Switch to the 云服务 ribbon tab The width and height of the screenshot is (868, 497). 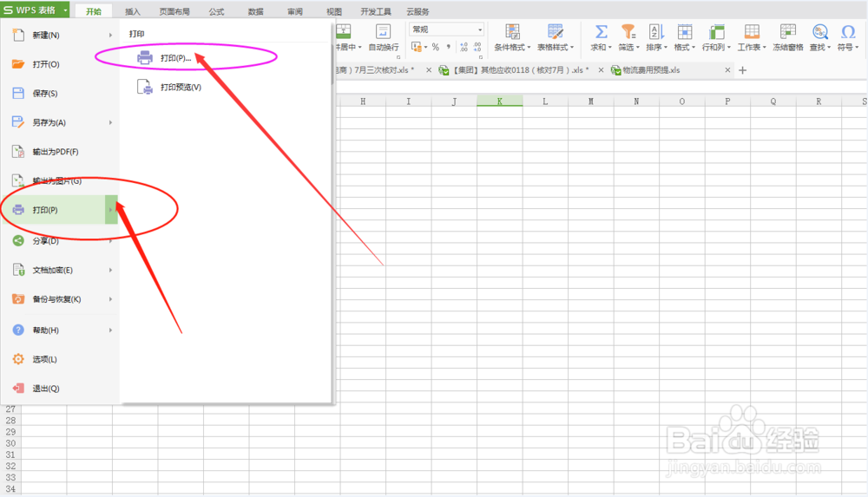[x=418, y=11]
